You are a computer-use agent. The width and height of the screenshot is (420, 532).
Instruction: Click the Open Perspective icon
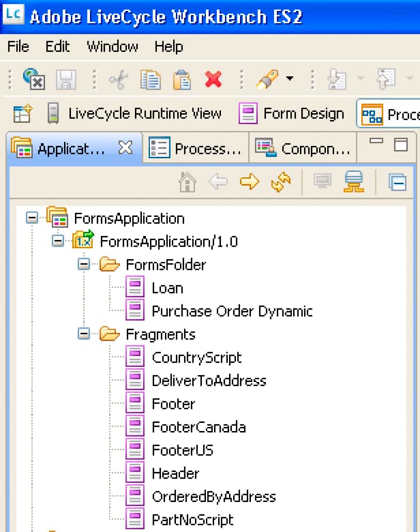pos(22,113)
